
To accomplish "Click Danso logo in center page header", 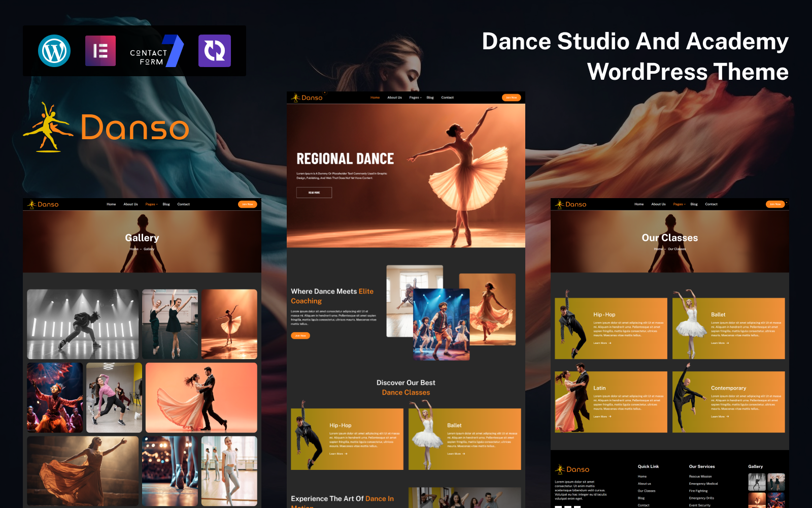I will [307, 98].
